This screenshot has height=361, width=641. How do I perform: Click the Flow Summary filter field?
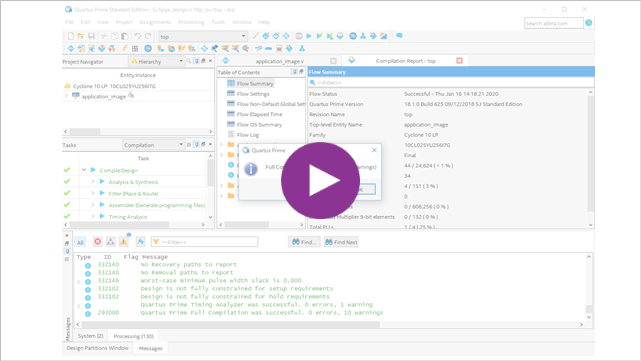click(451, 83)
